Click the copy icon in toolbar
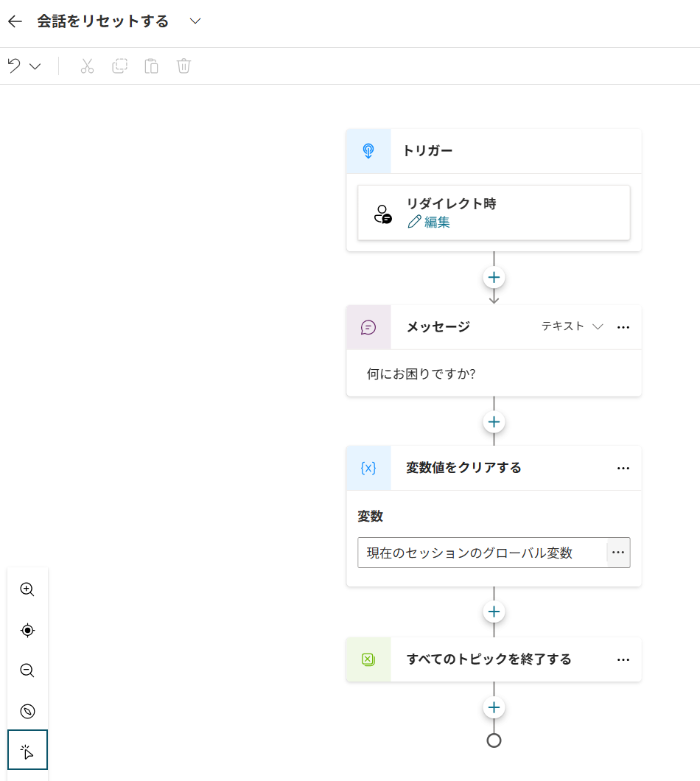Screen dimensions: 700x781 119,66
